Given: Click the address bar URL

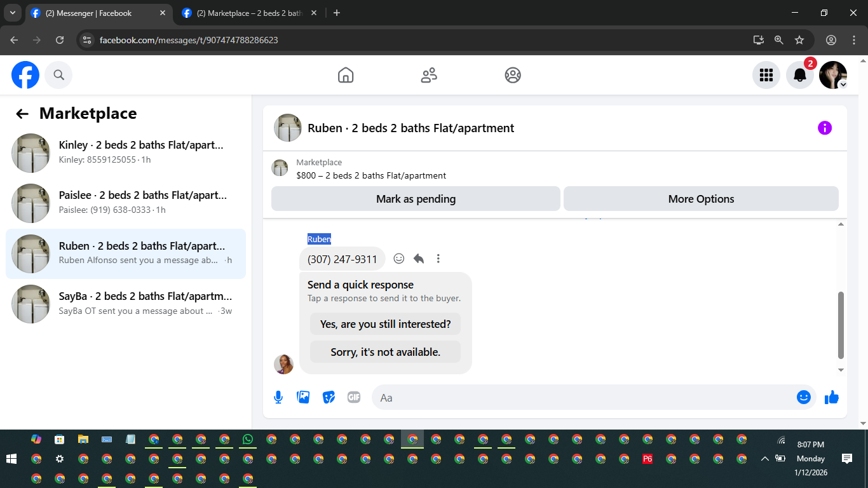Looking at the screenshot, I should tap(189, 40).
